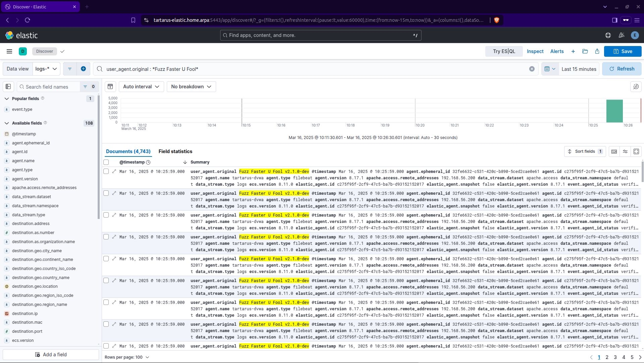Click the add filter plus icon

click(83, 69)
